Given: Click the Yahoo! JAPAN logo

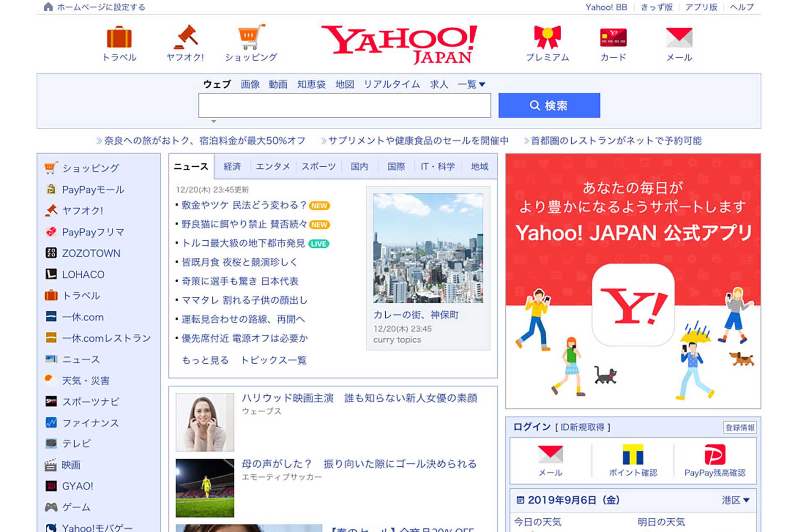Looking at the screenshot, I should [399, 44].
